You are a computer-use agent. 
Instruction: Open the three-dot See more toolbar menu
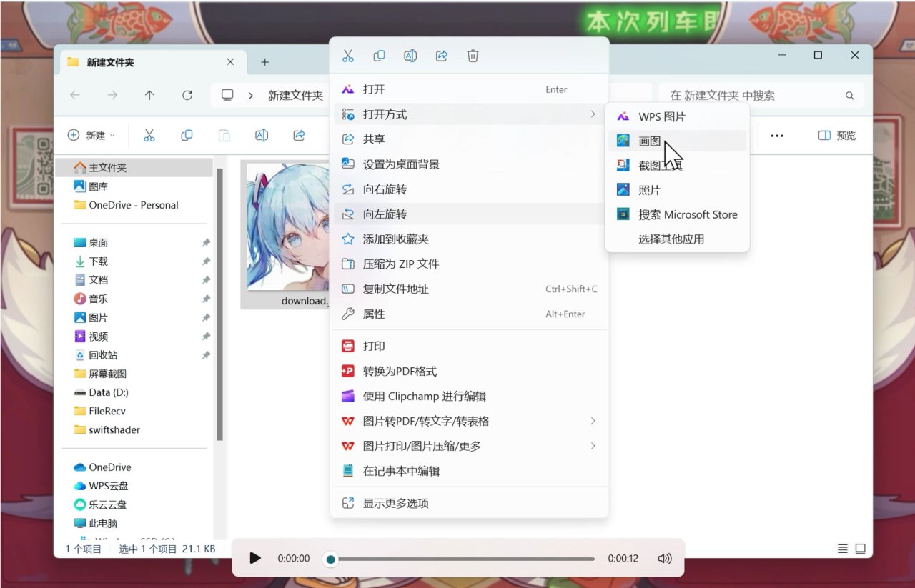tap(777, 136)
